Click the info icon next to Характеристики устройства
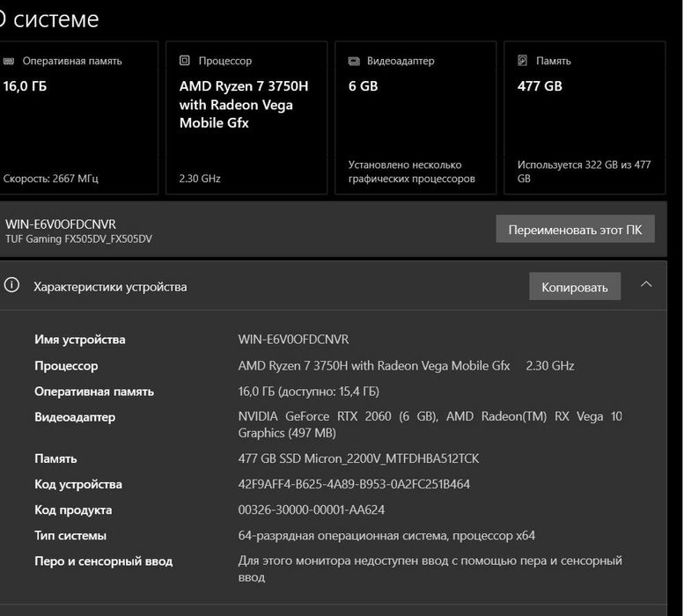The height and width of the screenshot is (616, 684). tap(11, 285)
